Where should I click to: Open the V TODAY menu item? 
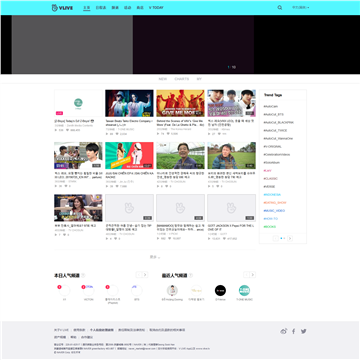click(x=156, y=8)
